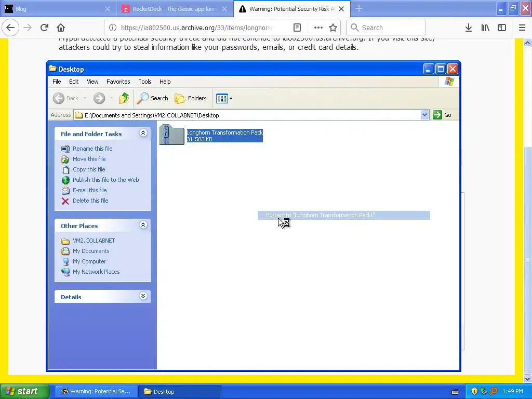This screenshot has width=532, height=399.
Task: Click the Explorer Search toolbar button
Action: click(x=152, y=98)
